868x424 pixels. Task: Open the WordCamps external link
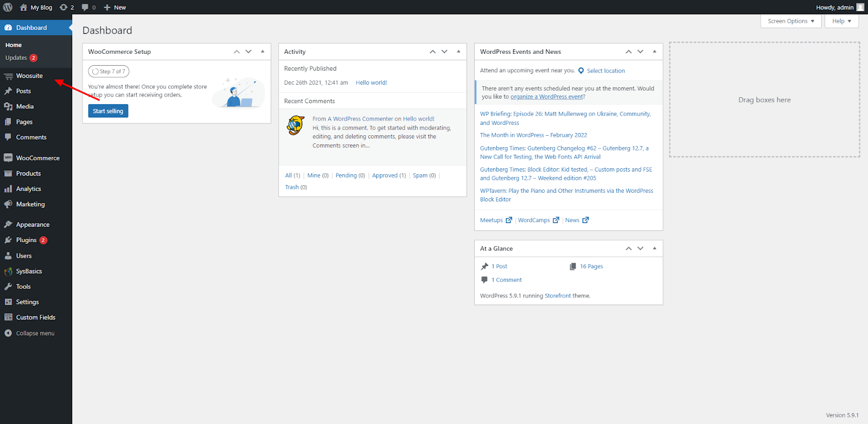(x=538, y=220)
